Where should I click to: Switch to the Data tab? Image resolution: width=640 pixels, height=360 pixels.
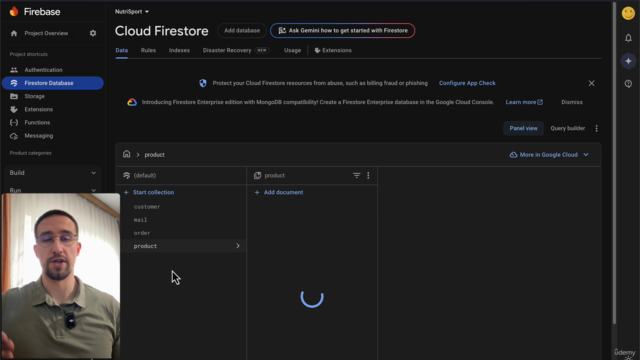point(122,51)
